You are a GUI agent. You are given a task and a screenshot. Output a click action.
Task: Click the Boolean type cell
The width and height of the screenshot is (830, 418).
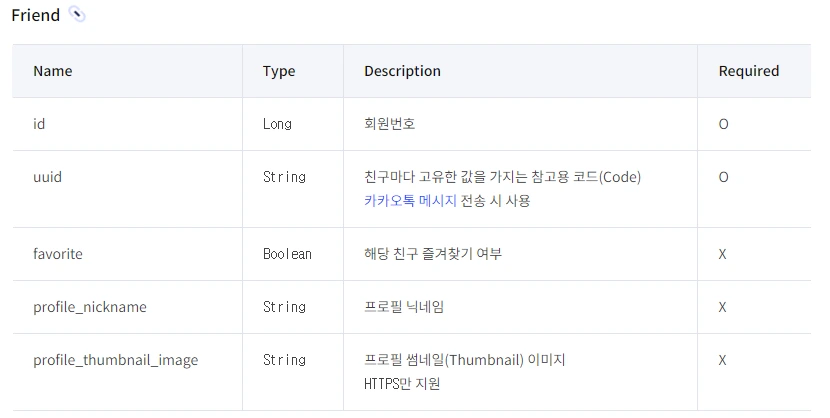(x=287, y=254)
